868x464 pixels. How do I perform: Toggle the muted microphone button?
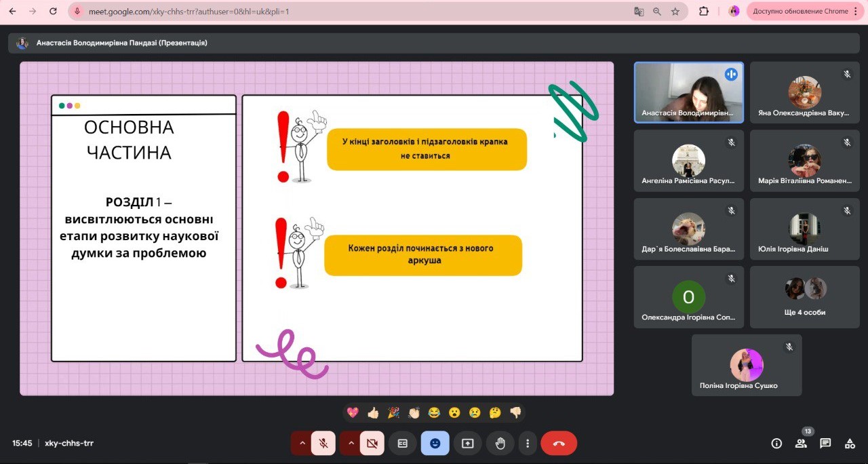[323, 443]
